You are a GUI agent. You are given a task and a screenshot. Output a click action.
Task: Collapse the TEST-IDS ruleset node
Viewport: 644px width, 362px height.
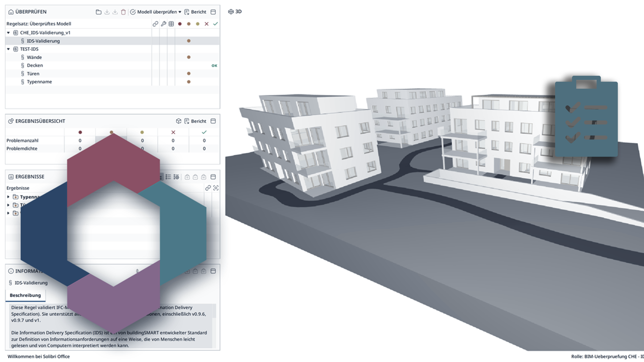pos(8,49)
